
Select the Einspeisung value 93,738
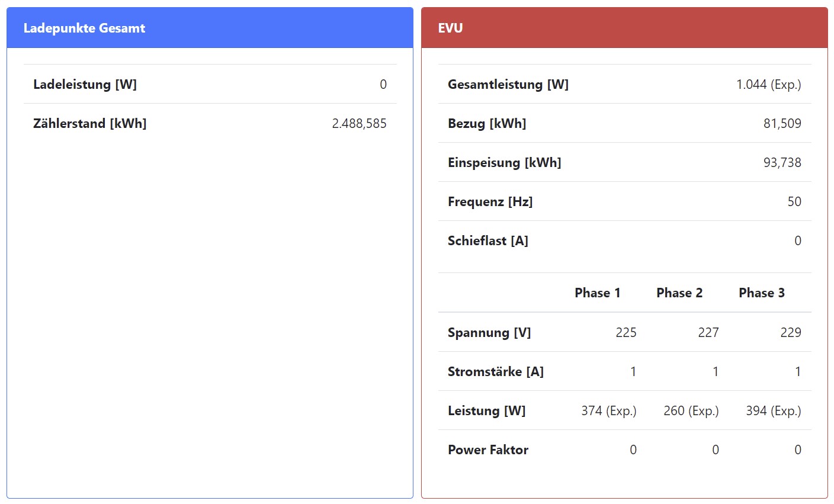click(782, 162)
